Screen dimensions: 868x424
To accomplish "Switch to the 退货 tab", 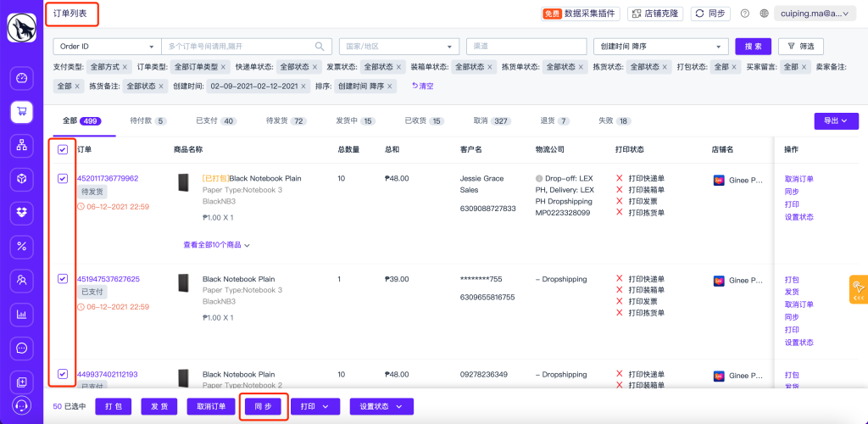I will click(x=554, y=120).
